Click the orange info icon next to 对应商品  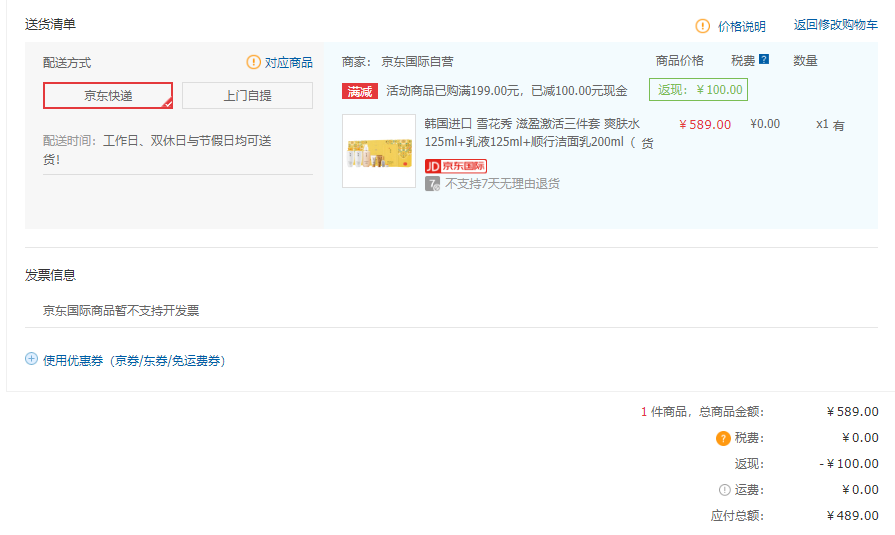coord(253,62)
